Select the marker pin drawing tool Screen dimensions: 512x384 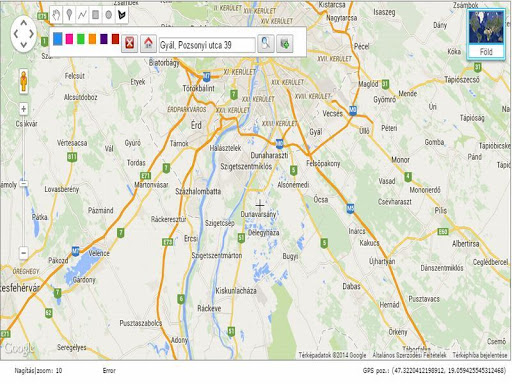[x=69, y=15]
